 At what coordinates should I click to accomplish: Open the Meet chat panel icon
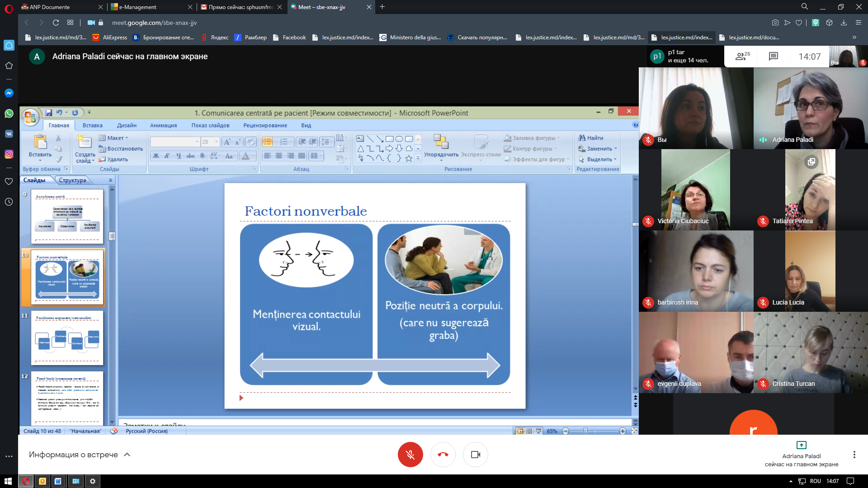(x=773, y=56)
